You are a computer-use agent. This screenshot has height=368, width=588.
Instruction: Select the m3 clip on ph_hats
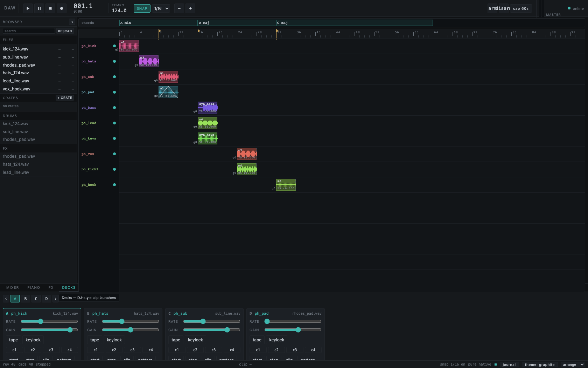pyautogui.click(x=149, y=61)
